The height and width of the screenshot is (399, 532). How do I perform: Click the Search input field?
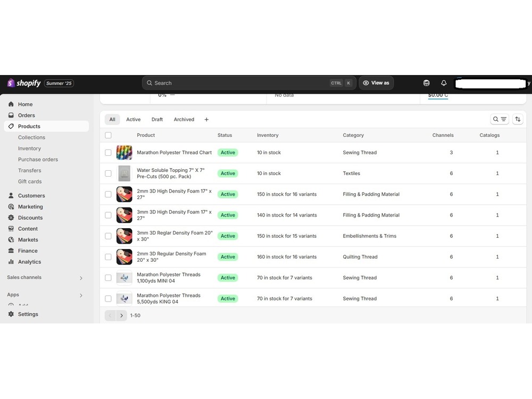pyautogui.click(x=249, y=83)
